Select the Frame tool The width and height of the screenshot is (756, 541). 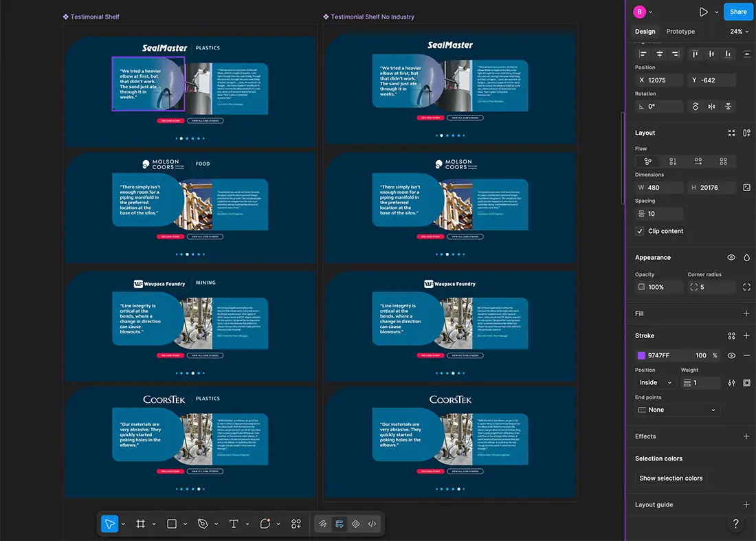click(x=140, y=524)
